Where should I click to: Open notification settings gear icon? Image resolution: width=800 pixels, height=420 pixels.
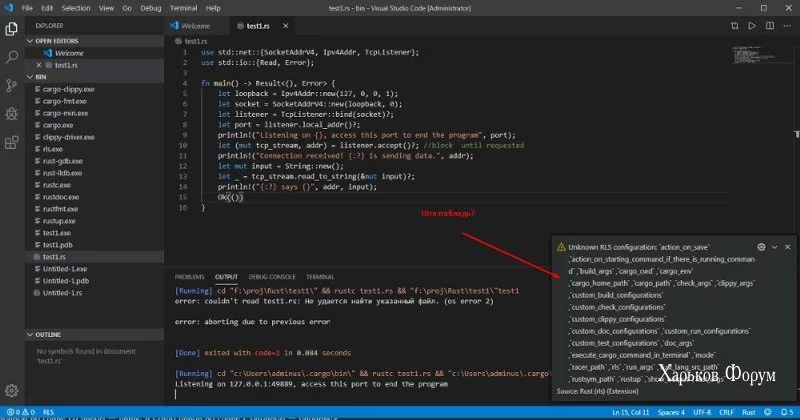[x=761, y=247]
